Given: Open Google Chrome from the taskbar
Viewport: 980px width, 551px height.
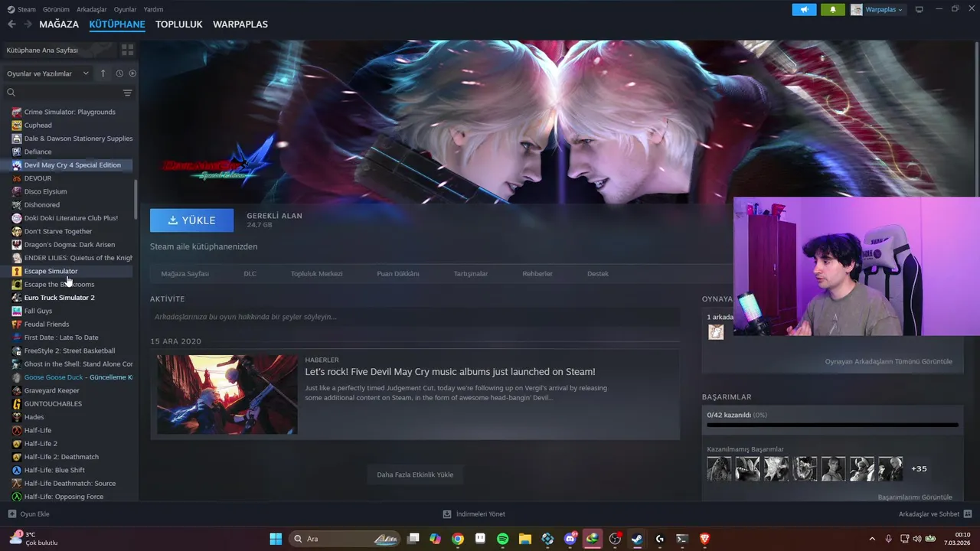Looking at the screenshot, I should [x=457, y=539].
